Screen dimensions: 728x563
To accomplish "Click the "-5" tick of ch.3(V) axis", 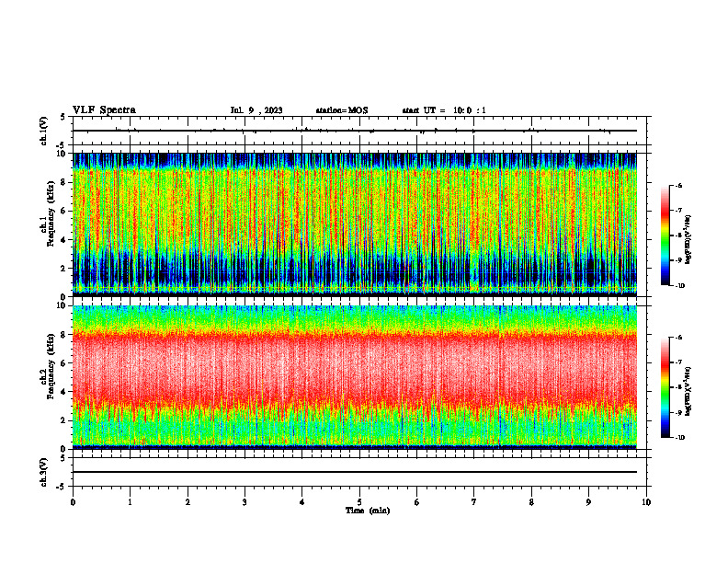I will point(63,487).
